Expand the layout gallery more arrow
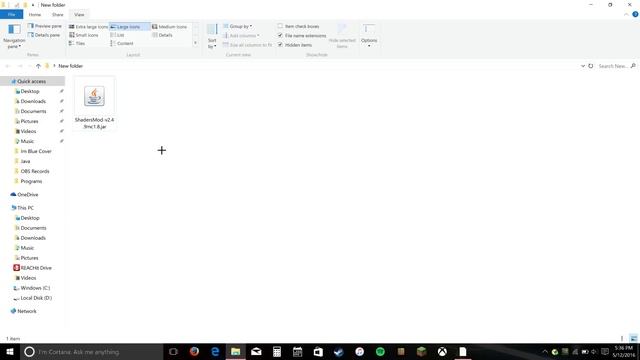 (x=195, y=43)
